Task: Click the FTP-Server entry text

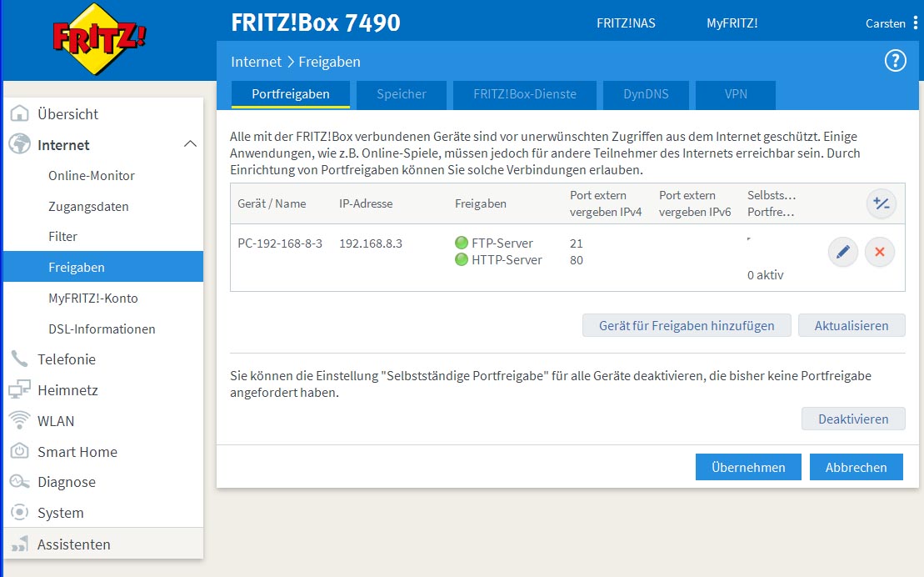Action: point(502,243)
